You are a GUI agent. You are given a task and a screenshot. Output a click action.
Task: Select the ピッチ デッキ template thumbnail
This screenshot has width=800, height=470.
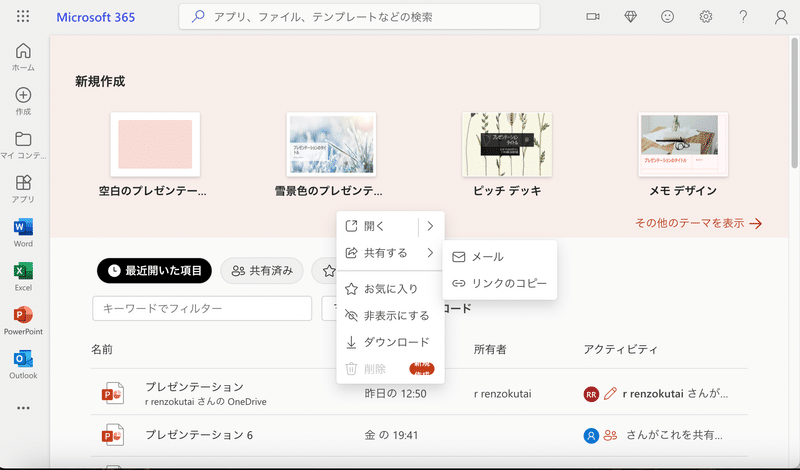coord(507,144)
